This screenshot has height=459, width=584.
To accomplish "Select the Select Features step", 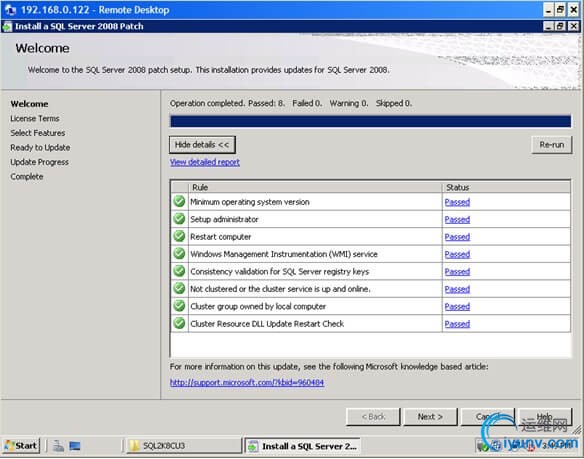I will 38,133.
